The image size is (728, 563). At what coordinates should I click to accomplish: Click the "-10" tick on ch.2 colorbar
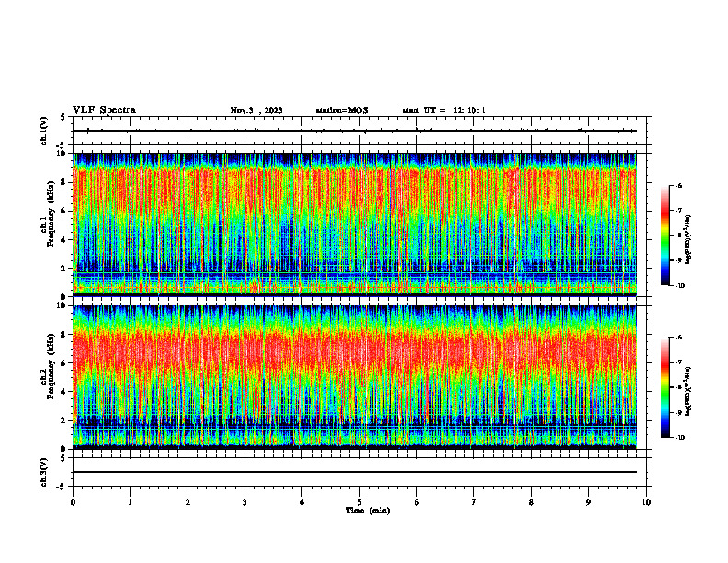click(x=679, y=438)
